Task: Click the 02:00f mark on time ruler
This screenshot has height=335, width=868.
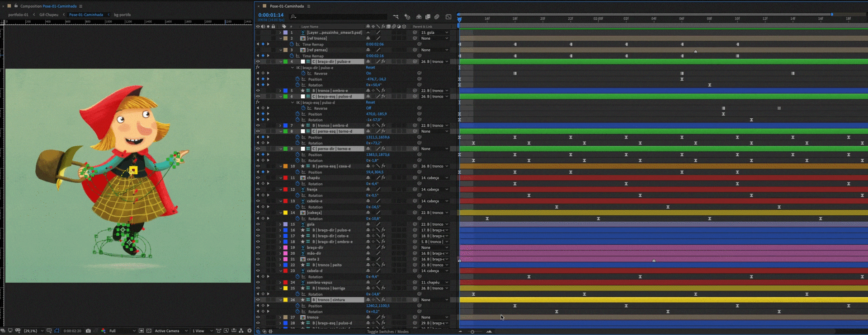Action: pyautogui.click(x=598, y=19)
